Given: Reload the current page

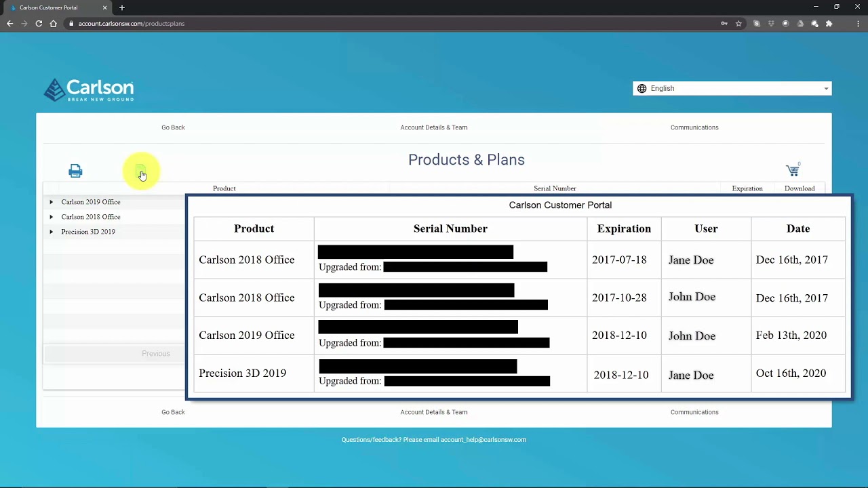Looking at the screenshot, I should 39,24.
